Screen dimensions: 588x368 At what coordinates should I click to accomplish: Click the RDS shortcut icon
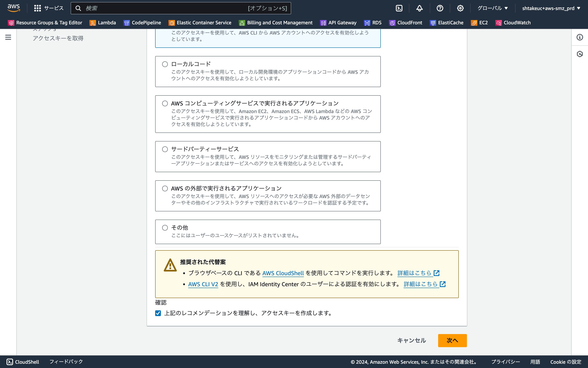367,23
